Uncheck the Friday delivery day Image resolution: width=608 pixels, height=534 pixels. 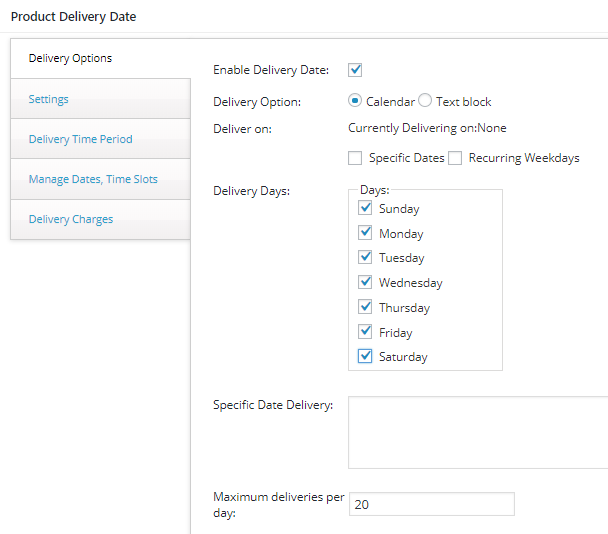pyautogui.click(x=365, y=332)
